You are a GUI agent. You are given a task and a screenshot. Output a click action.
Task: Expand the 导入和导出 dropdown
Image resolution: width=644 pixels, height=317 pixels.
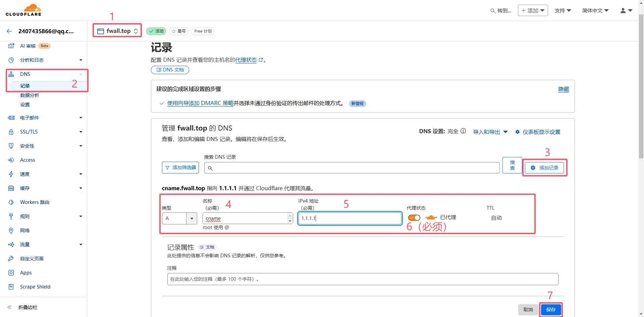(x=490, y=132)
